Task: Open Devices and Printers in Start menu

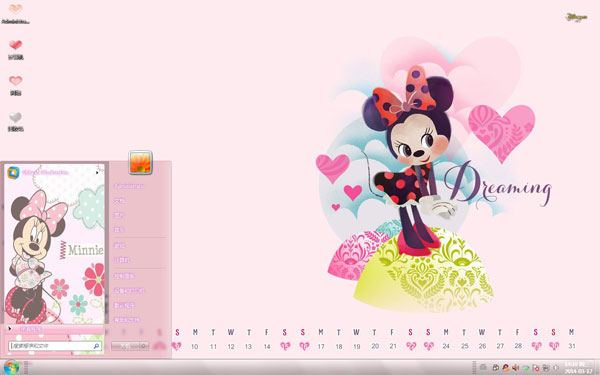Action: (129, 290)
